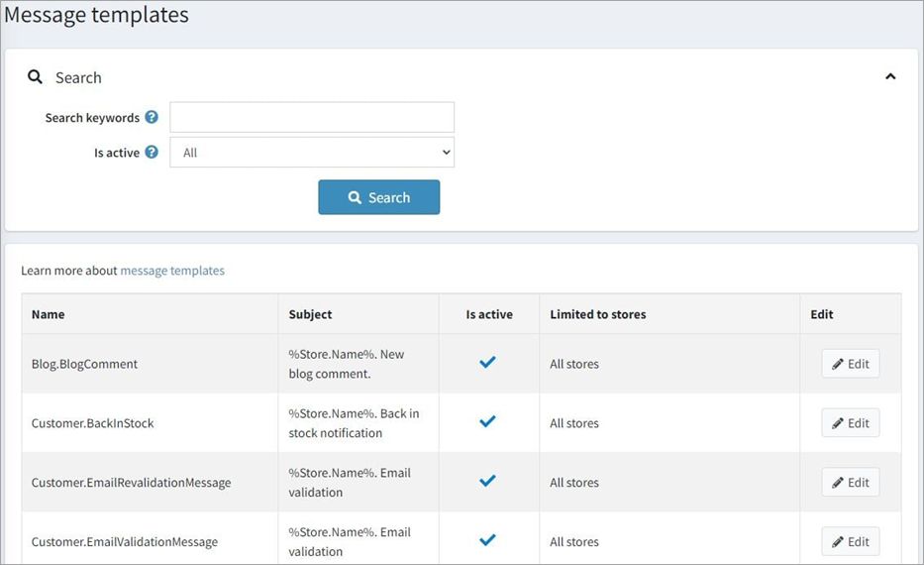Click the active checkmark for Customer.EmailValidationMessage
924x565 pixels.
pyautogui.click(x=487, y=541)
